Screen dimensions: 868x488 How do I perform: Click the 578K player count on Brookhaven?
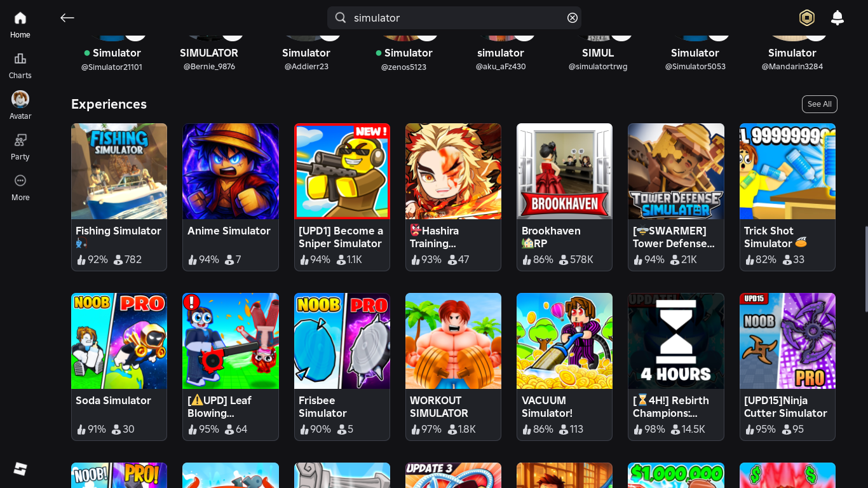(576, 260)
